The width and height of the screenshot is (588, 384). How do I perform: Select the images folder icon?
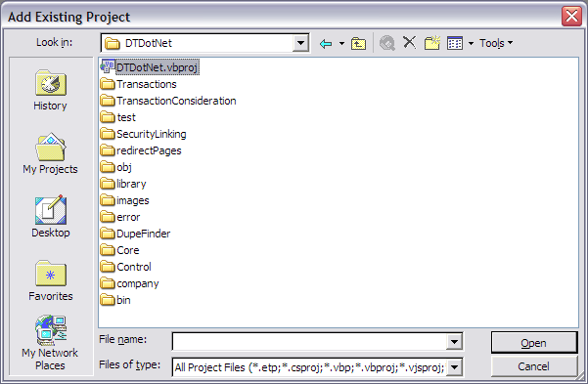point(108,200)
